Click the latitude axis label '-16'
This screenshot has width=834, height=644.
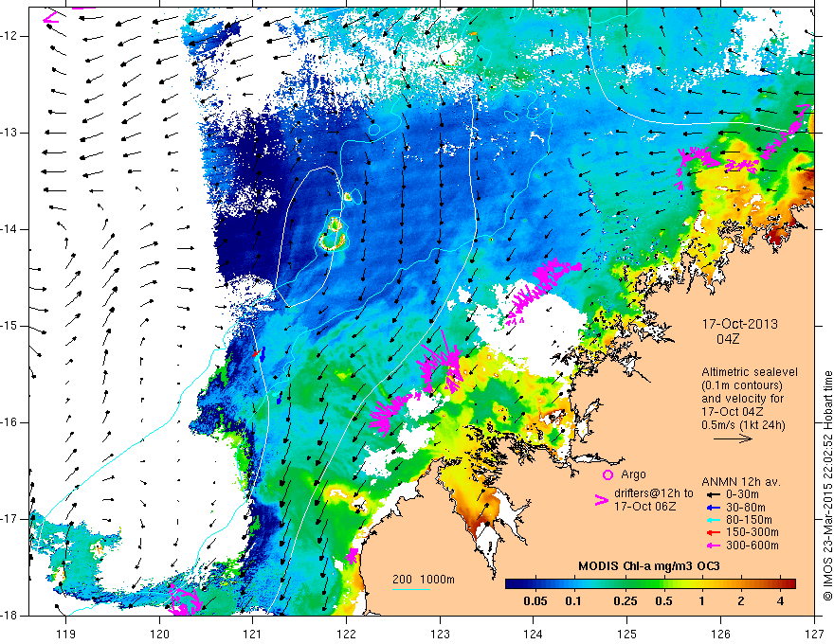(9, 422)
